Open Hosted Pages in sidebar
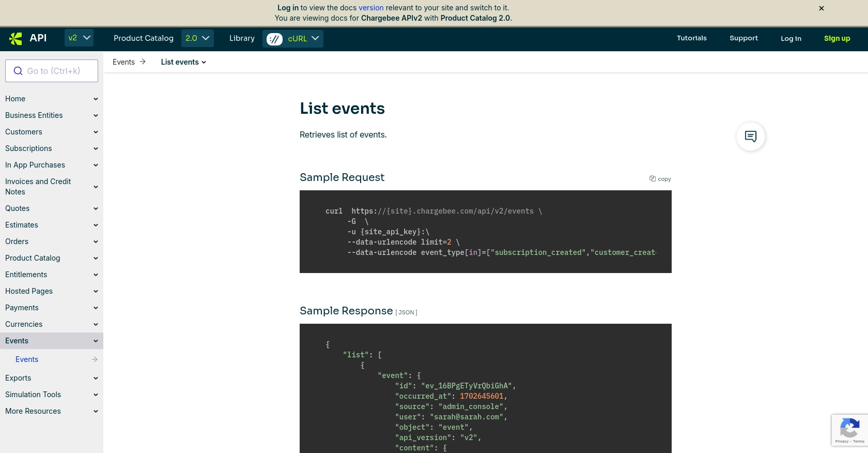The image size is (868, 453). click(x=29, y=291)
